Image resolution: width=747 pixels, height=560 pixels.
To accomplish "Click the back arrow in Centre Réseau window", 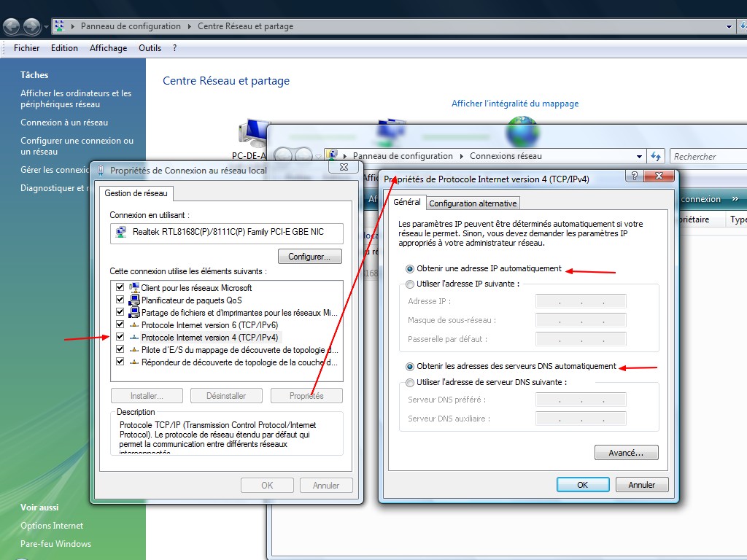I will point(12,27).
